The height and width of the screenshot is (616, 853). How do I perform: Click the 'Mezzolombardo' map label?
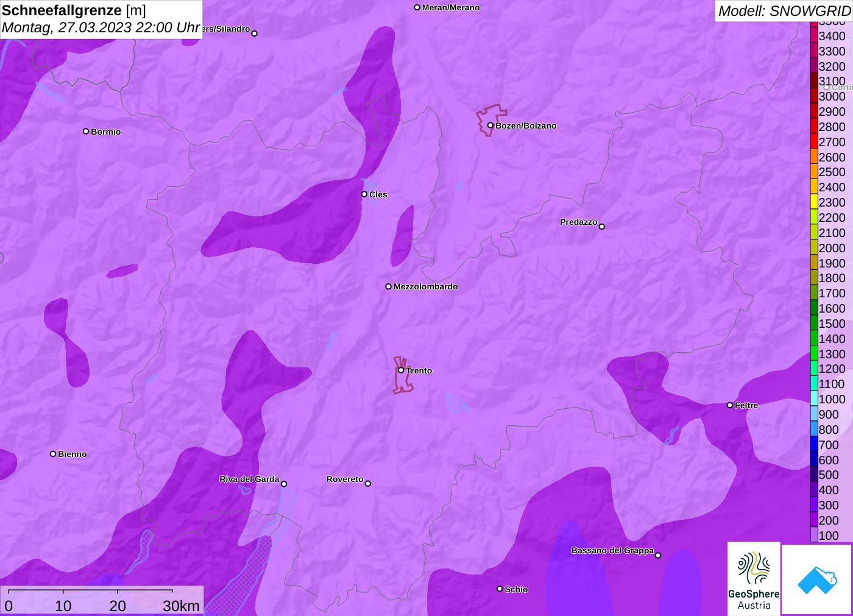tap(426, 286)
